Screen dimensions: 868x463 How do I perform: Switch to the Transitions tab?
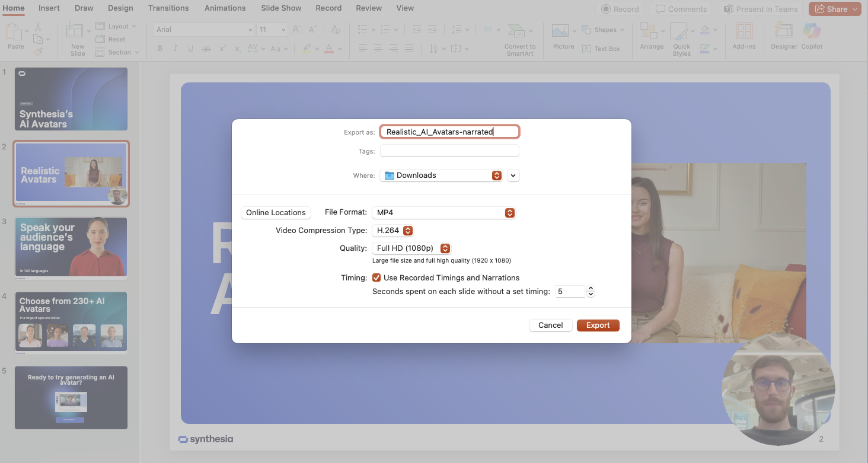[168, 8]
